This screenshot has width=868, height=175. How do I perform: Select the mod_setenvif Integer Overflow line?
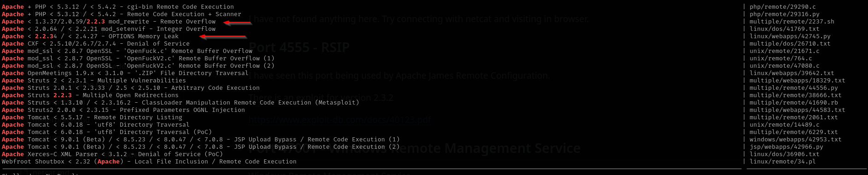pyautogui.click(x=109, y=29)
